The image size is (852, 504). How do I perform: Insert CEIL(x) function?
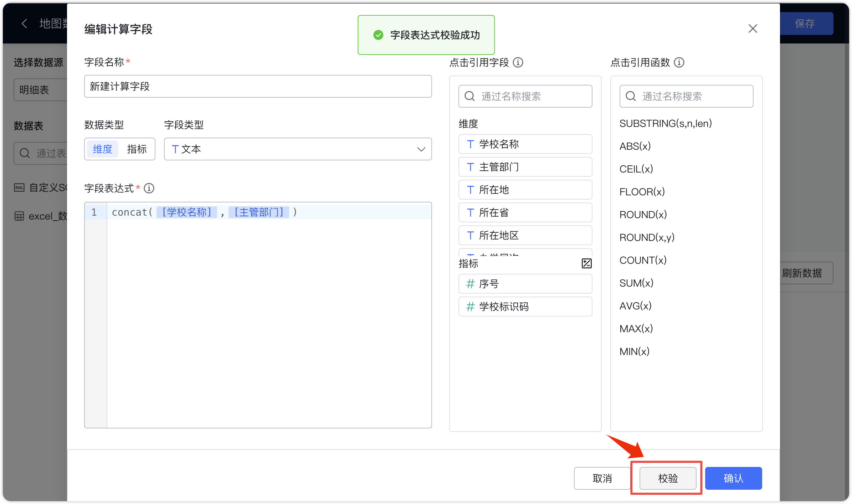(x=636, y=169)
